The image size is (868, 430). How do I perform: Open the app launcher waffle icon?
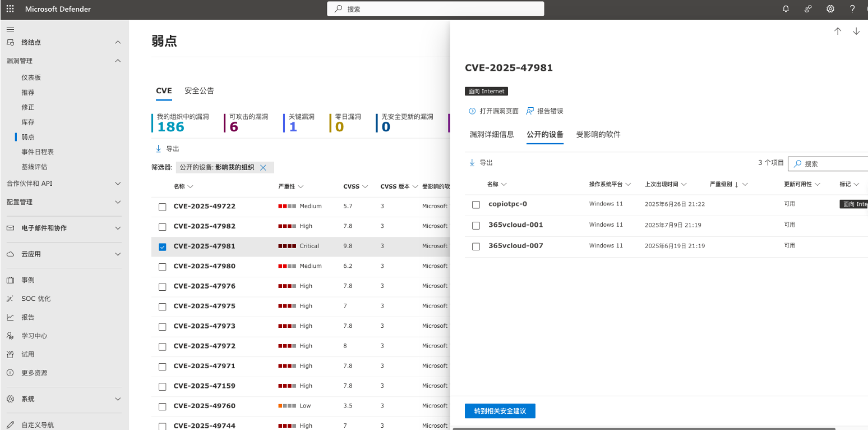[x=10, y=9]
